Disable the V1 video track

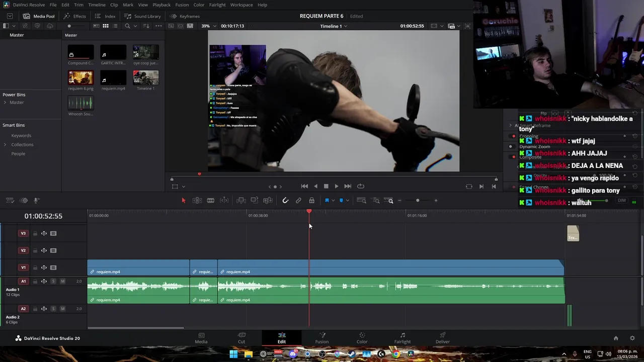pyautogui.click(x=53, y=267)
